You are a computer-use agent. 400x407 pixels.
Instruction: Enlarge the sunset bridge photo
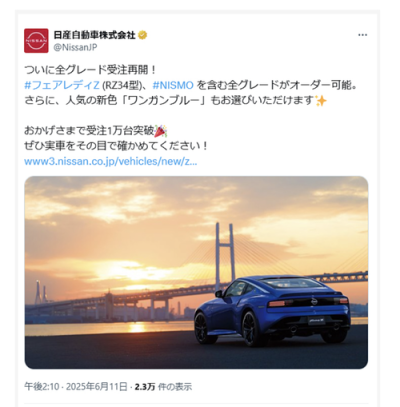pyautogui.click(x=196, y=272)
